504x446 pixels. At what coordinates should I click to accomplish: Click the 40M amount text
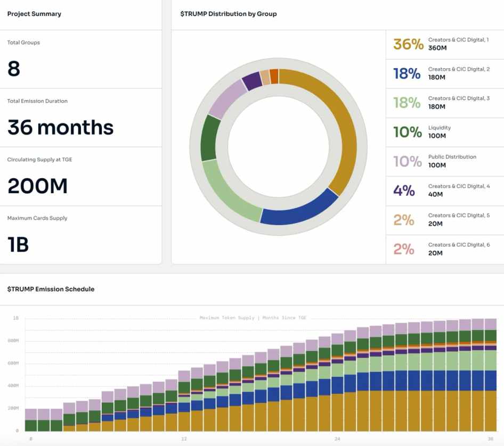435,194
